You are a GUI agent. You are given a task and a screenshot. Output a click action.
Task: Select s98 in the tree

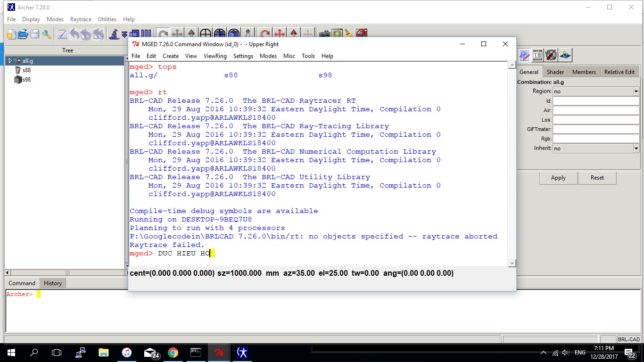tap(26, 80)
